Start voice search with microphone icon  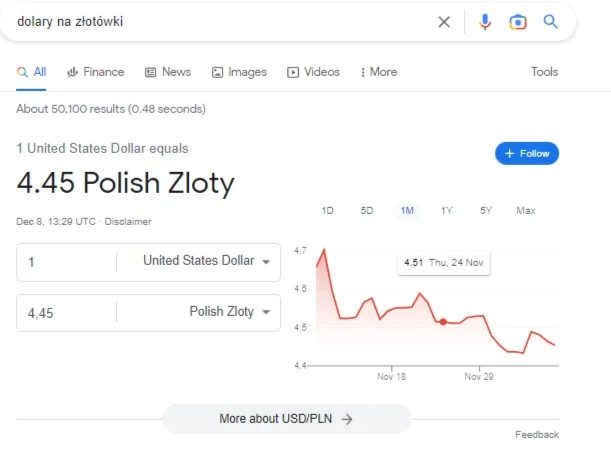coord(485,22)
